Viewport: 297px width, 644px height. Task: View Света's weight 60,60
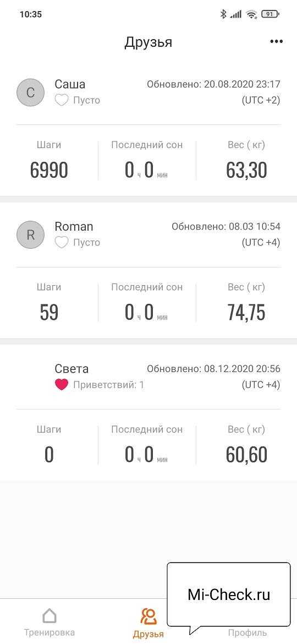tap(246, 455)
